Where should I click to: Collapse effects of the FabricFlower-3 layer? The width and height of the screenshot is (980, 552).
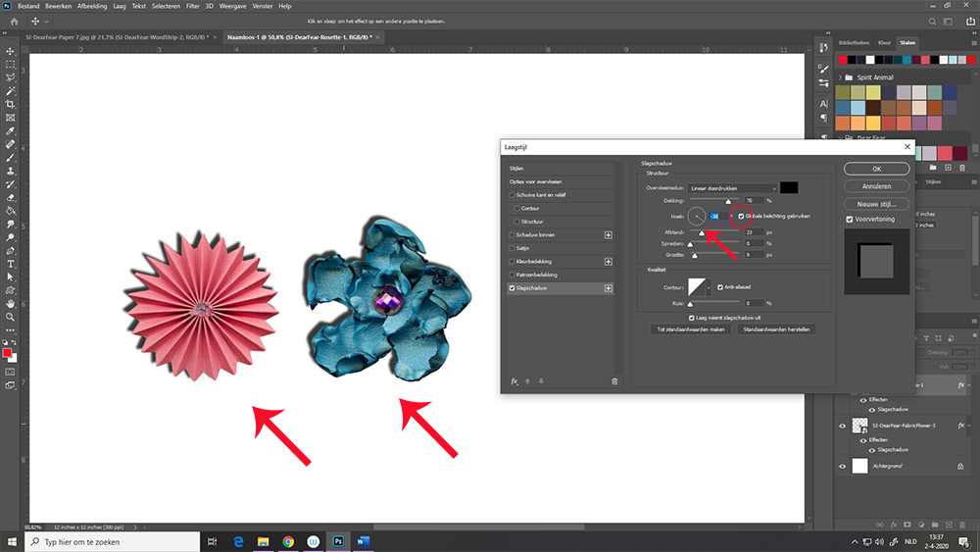pyautogui.click(x=969, y=426)
